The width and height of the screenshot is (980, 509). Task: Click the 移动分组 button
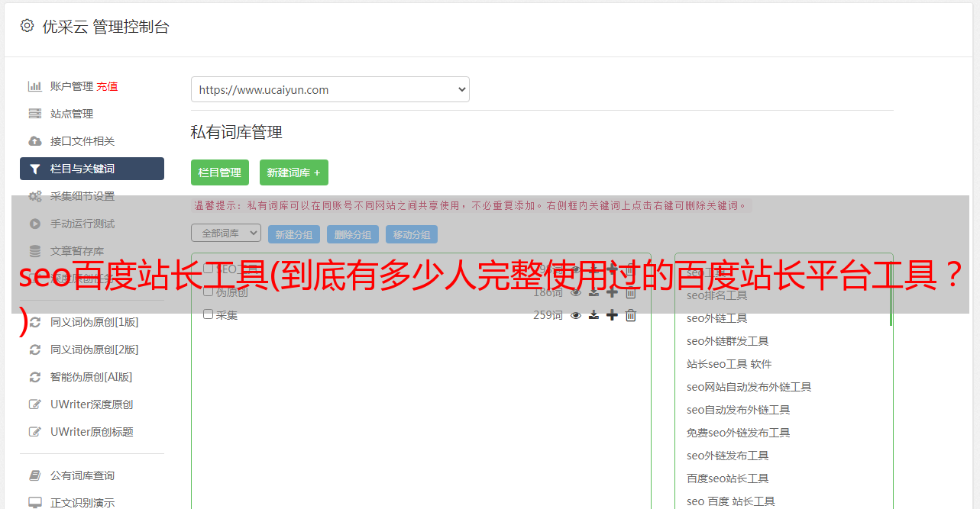coord(412,234)
